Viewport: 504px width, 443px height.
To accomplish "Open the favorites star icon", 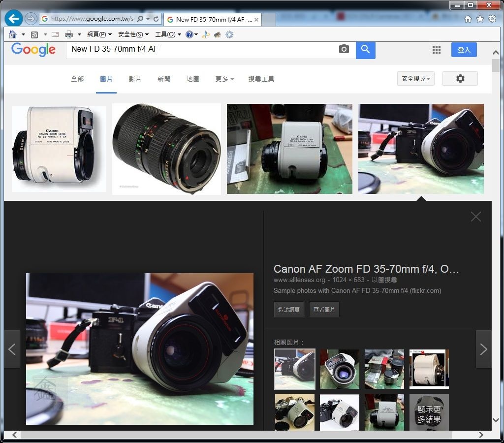I will pos(480,19).
